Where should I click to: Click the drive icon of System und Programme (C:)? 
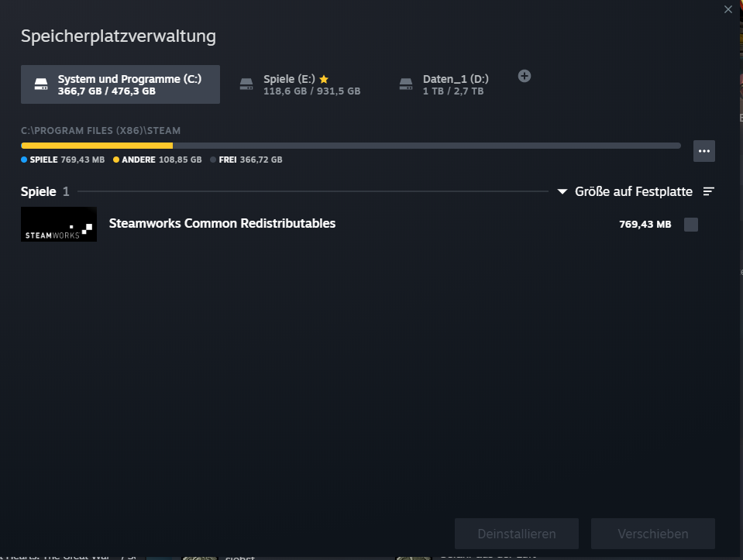coord(41,84)
